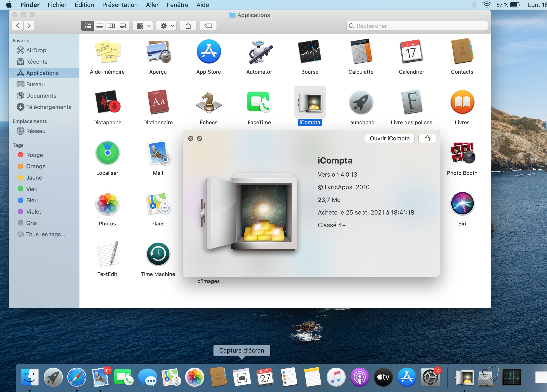Open the group-by arrangement dropdown
This screenshot has height=392, width=547.
coord(143,26)
